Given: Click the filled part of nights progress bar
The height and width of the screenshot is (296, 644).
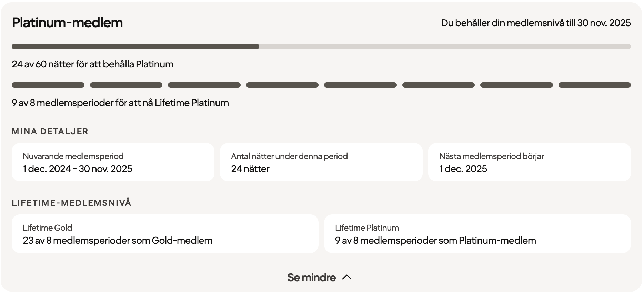Looking at the screenshot, I should (x=135, y=46).
